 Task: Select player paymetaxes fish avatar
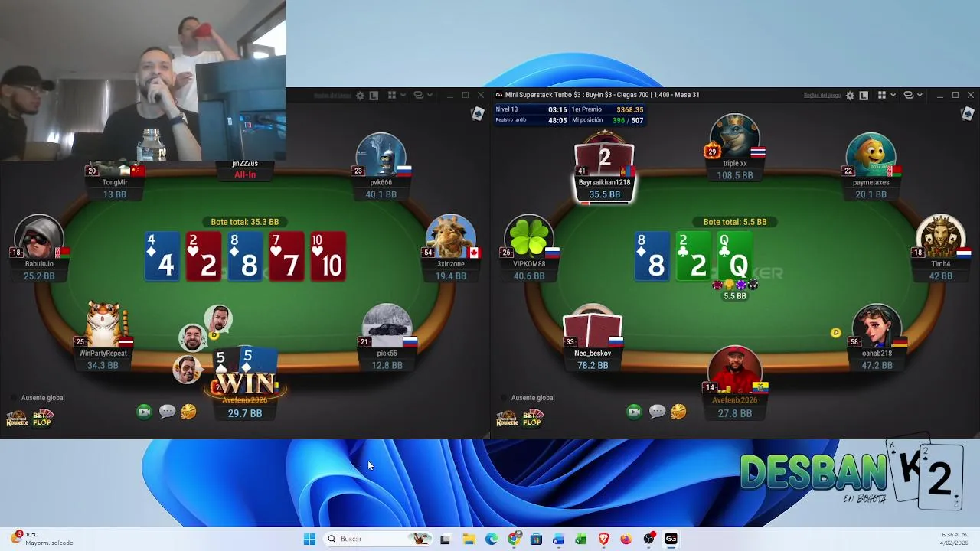point(871,155)
